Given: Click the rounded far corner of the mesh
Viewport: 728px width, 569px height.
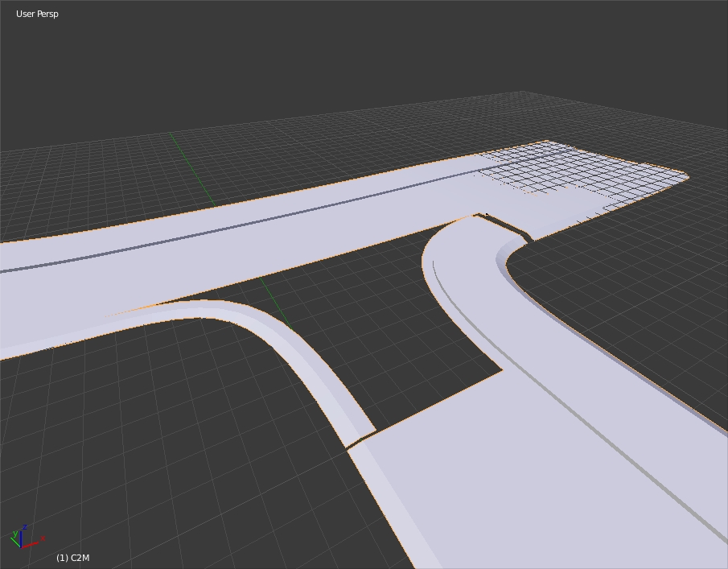Looking at the screenshot, I should click(685, 175).
